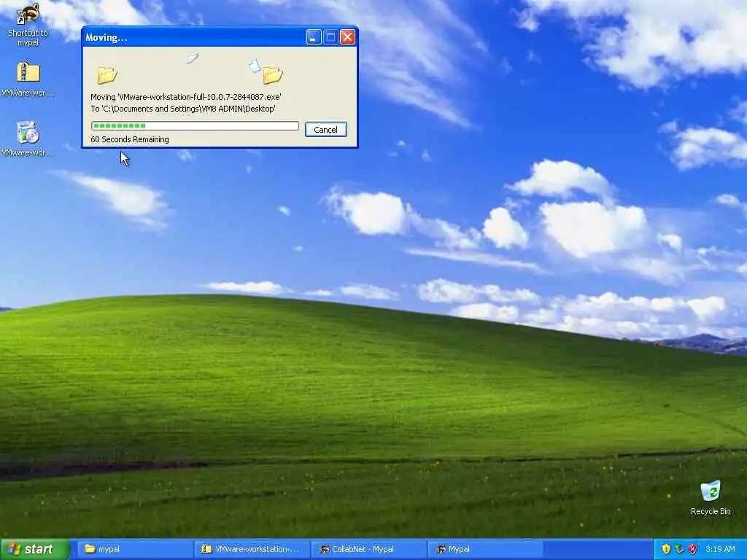Image resolution: width=747 pixels, height=560 pixels.
Task: Switch to VMware-workstation-... taskbar item
Action: (252, 550)
